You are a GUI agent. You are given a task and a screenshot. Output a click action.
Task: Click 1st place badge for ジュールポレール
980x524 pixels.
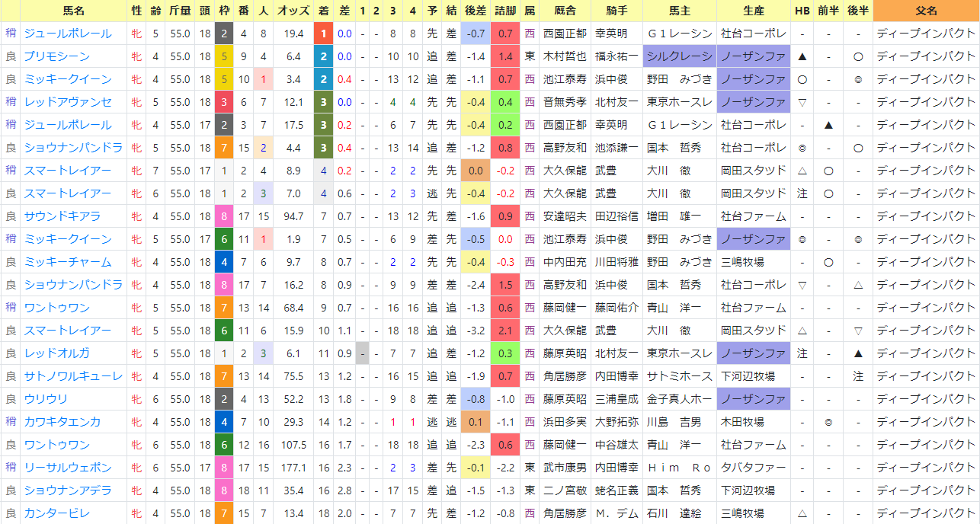click(x=323, y=34)
